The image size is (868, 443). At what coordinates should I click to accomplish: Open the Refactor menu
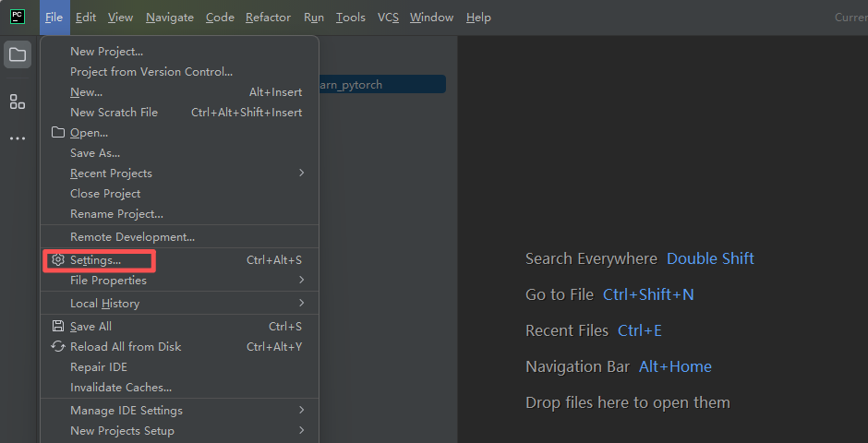click(x=268, y=18)
